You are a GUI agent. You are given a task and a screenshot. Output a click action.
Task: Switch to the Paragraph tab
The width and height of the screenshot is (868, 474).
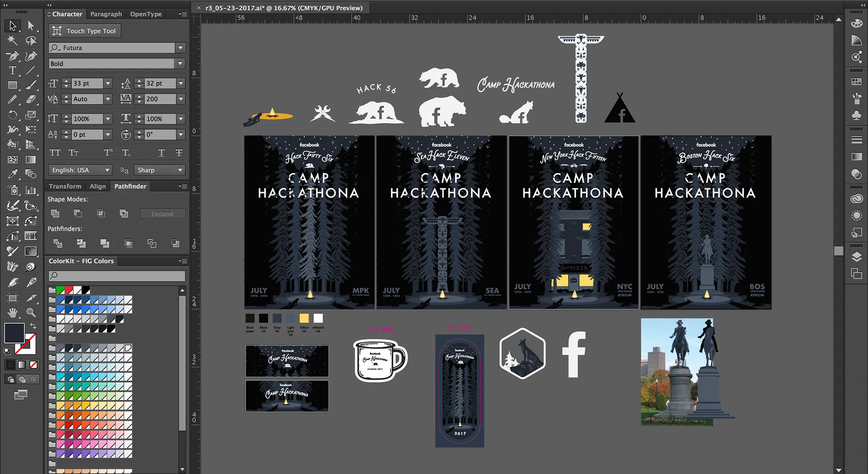[106, 14]
